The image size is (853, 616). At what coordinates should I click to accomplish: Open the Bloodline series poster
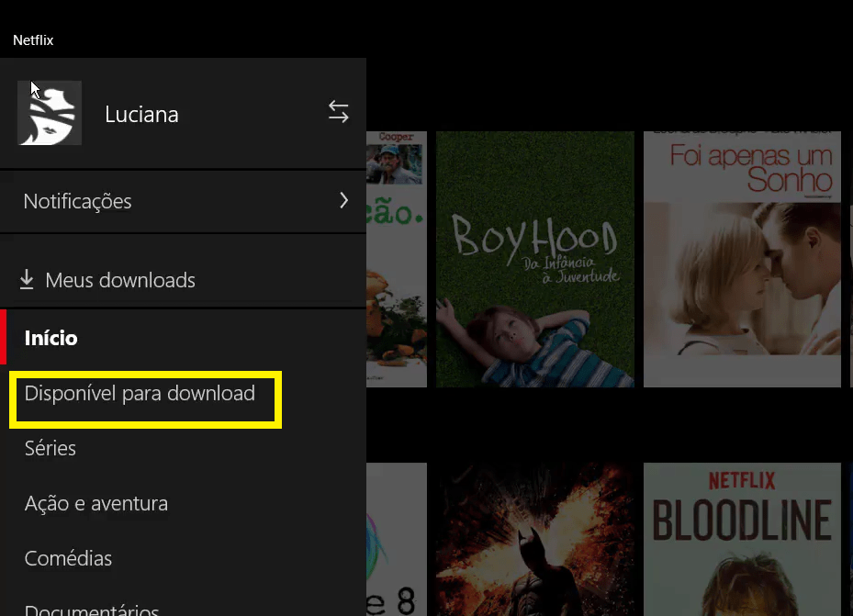(742, 539)
